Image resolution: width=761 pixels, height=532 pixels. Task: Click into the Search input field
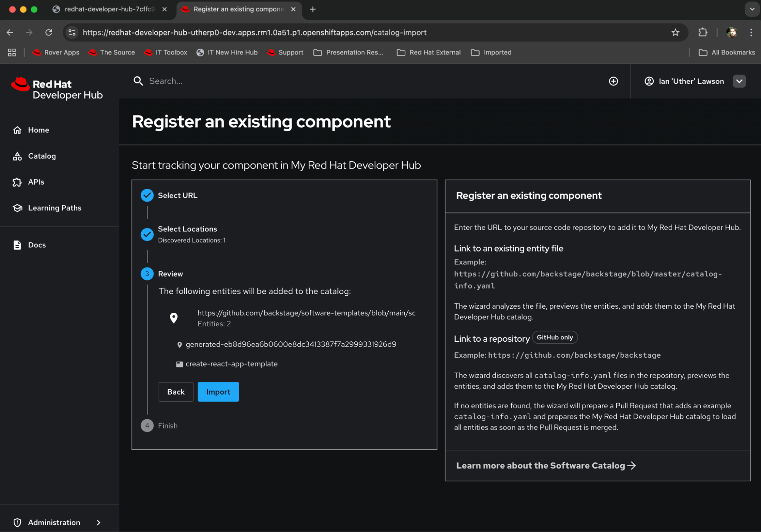click(343, 81)
